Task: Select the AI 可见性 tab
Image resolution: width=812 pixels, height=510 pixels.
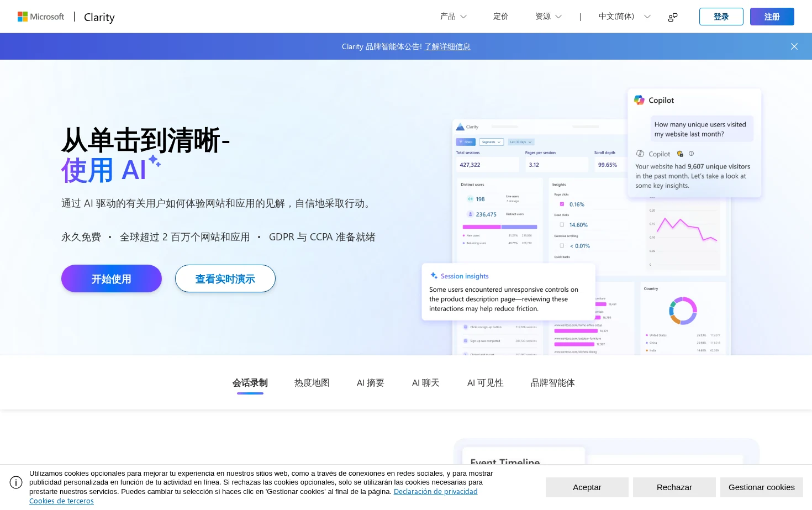Action: (486, 383)
